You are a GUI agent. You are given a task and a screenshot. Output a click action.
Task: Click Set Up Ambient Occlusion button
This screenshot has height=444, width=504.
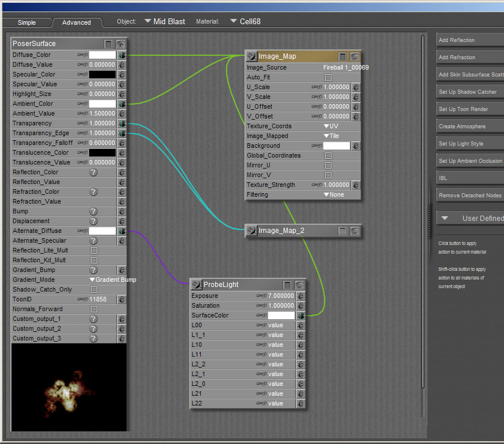pos(469,161)
